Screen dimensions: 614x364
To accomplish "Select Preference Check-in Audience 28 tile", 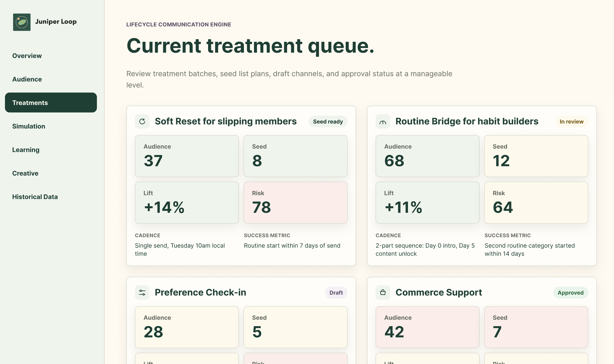I will point(187,327).
